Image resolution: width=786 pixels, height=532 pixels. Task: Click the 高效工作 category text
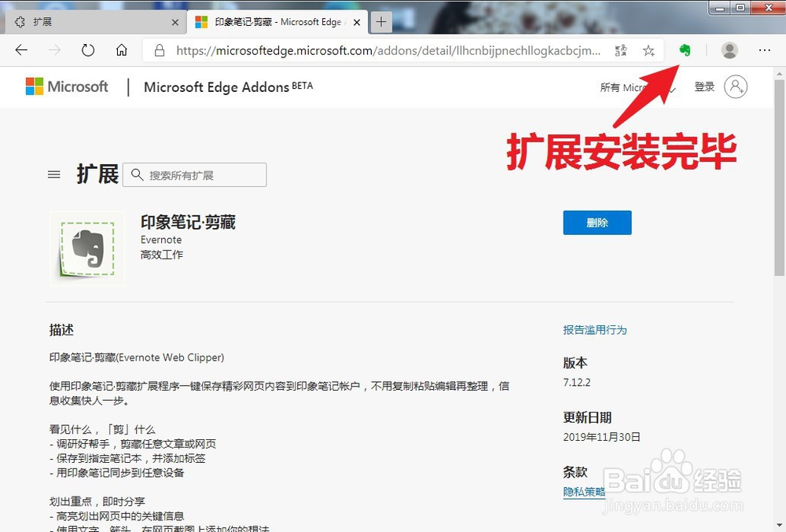point(161,255)
